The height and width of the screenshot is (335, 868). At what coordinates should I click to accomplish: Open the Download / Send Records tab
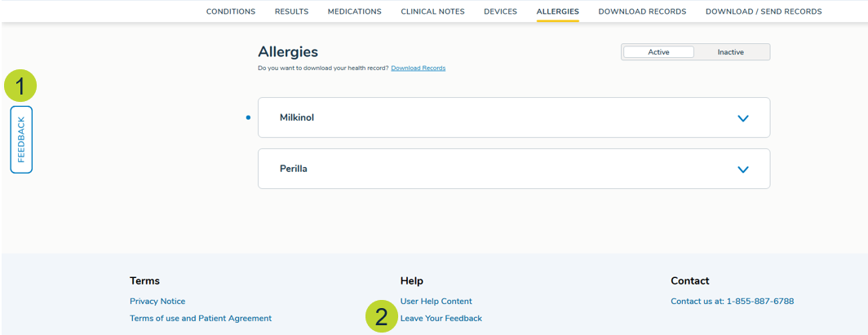pos(763,11)
